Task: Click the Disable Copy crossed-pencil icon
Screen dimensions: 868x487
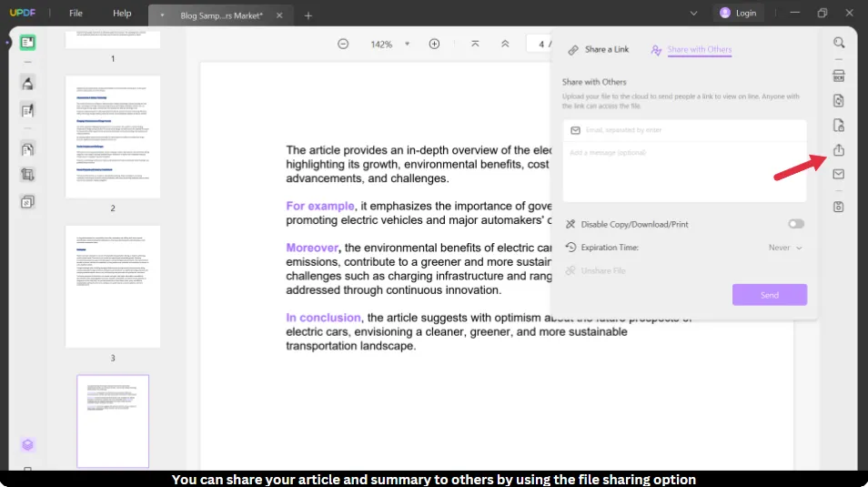Action: point(570,225)
